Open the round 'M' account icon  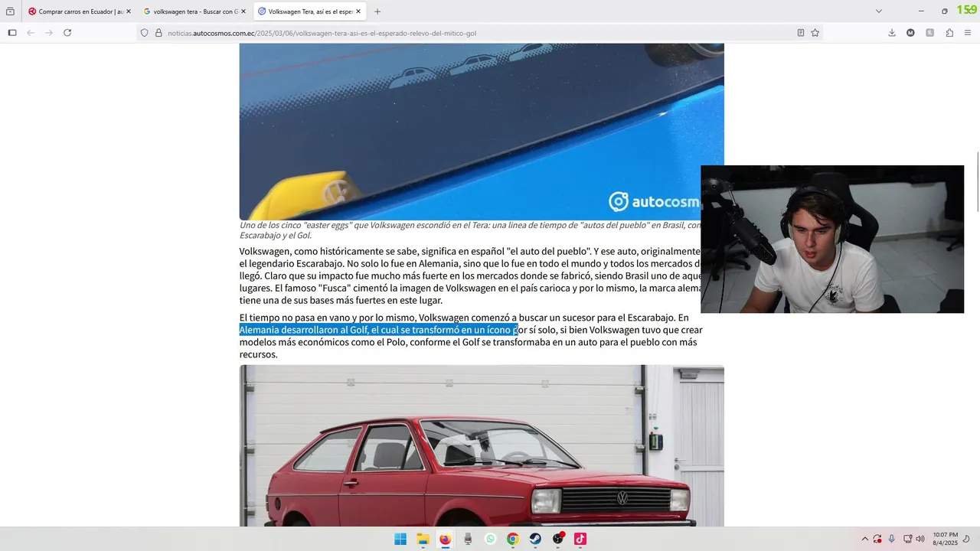click(x=910, y=33)
